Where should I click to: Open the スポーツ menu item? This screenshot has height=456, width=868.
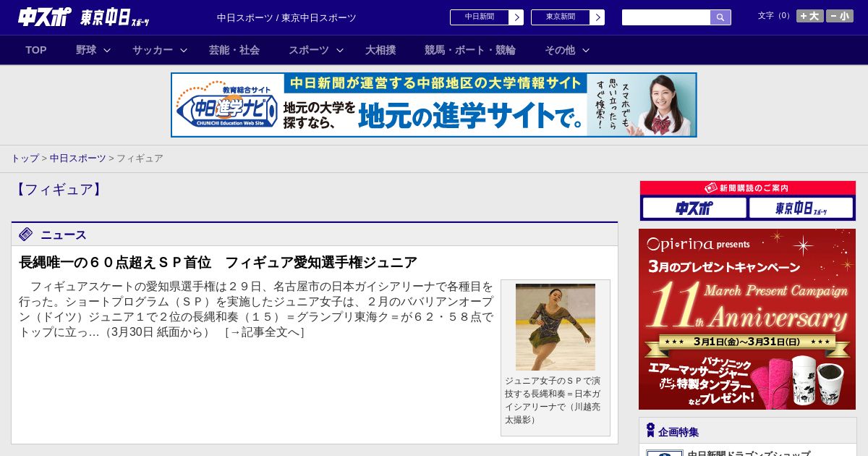(309, 50)
